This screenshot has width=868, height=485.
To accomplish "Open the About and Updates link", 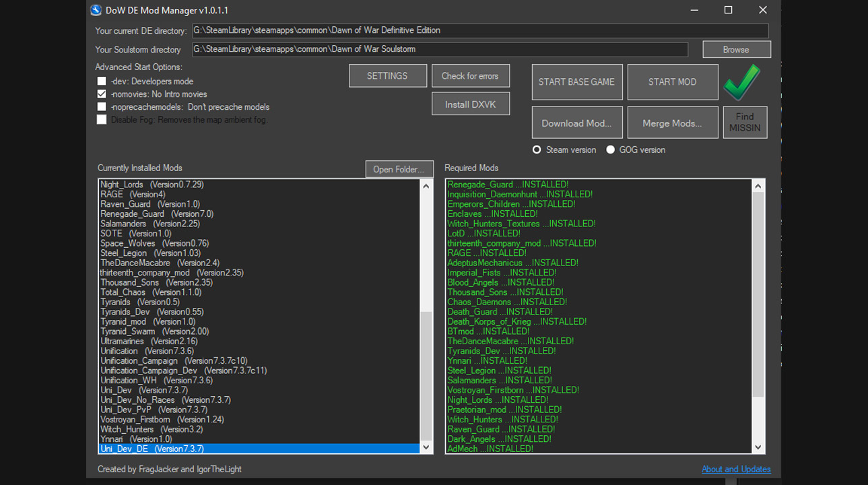I will click(x=736, y=470).
